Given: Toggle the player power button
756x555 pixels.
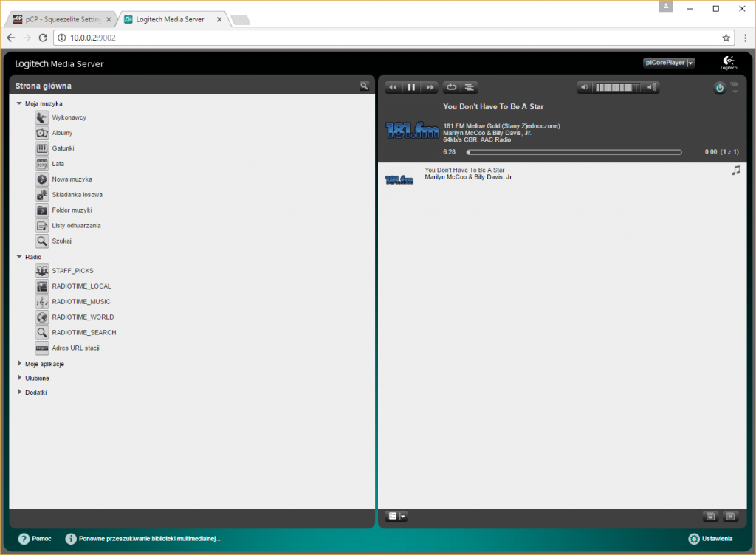Looking at the screenshot, I should 719,87.
